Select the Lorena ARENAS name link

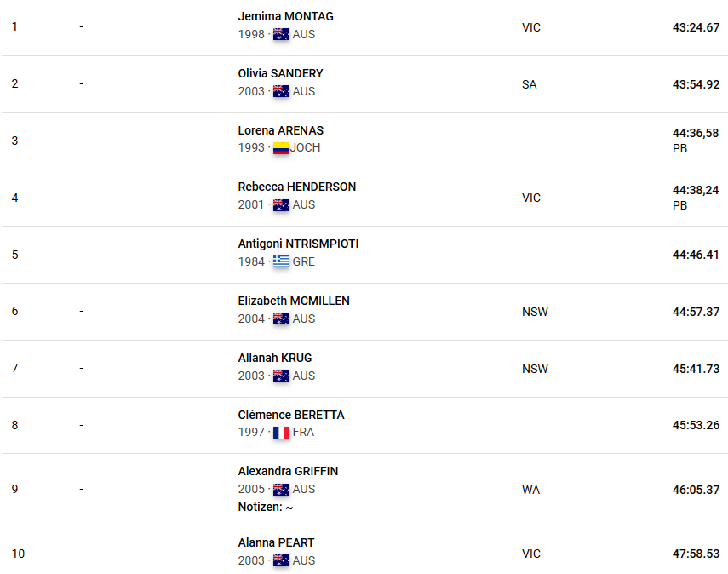pos(280,130)
